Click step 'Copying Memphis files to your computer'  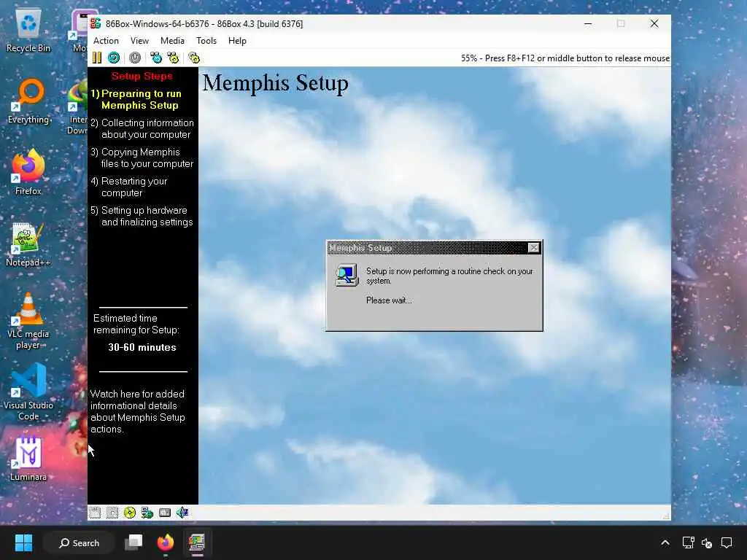142,157
